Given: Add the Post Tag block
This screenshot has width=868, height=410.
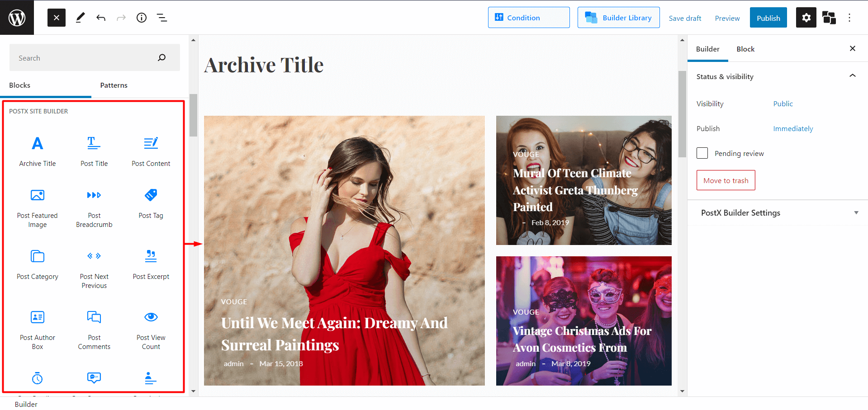Looking at the screenshot, I should [151, 201].
